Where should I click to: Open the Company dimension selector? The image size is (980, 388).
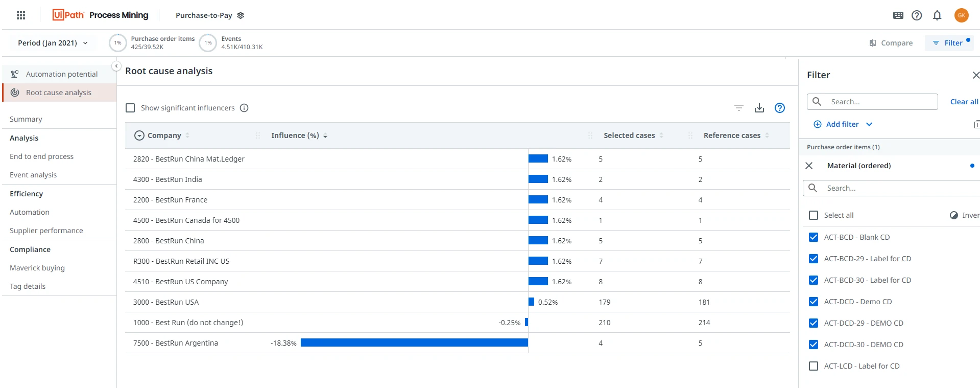[x=139, y=135]
